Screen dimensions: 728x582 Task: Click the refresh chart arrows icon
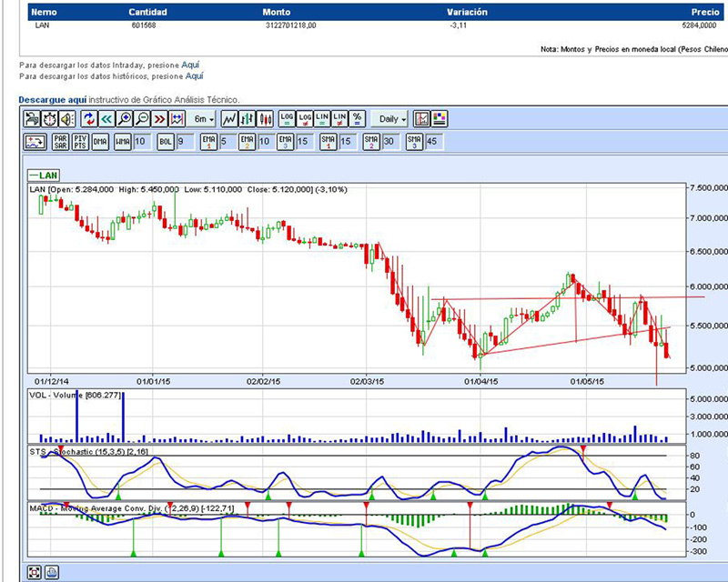89,119
